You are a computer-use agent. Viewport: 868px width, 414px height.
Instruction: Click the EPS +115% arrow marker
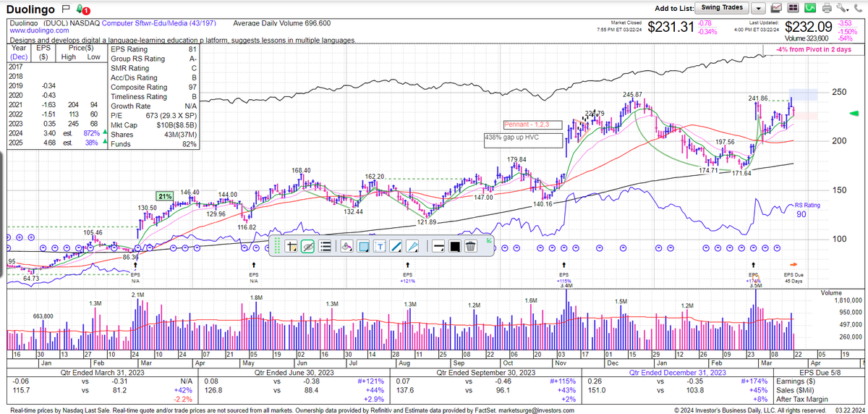pyautogui.click(x=564, y=273)
